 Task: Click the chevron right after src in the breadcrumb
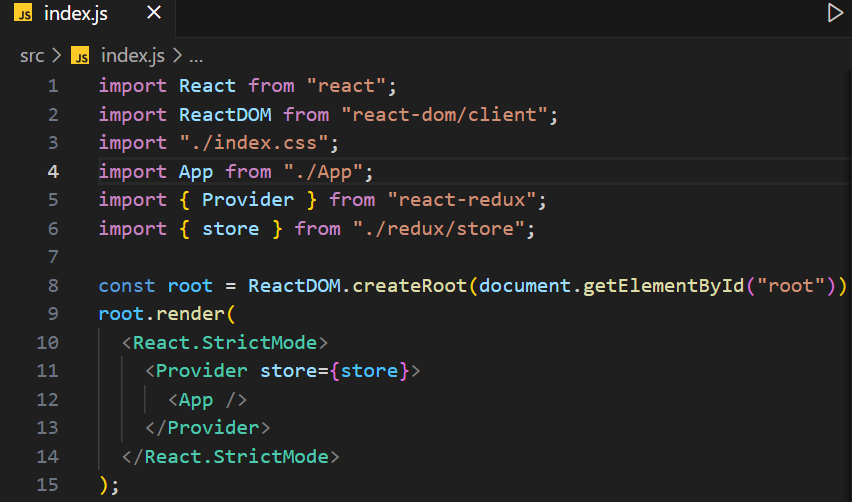(57, 55)
